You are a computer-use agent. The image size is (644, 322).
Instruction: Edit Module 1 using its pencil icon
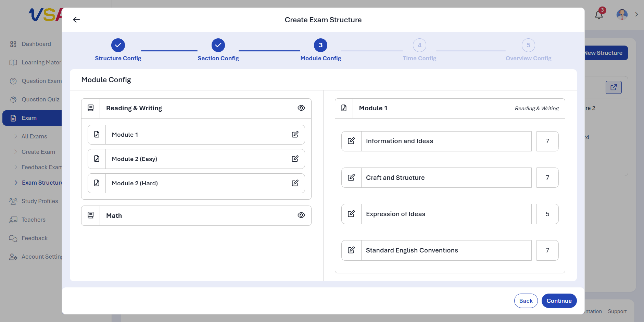tap(295, 134)
